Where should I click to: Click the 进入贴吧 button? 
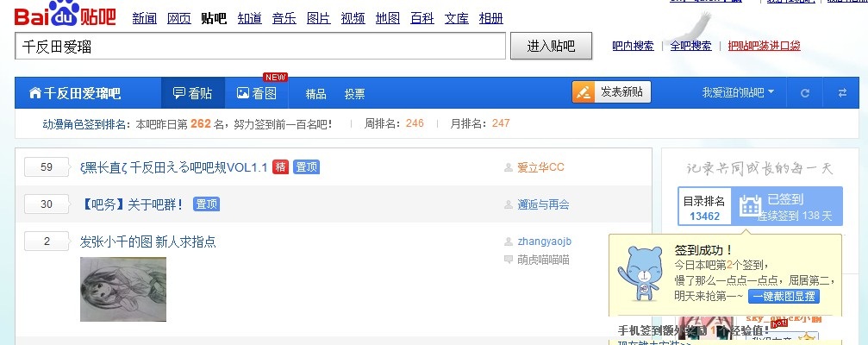pos(551,46)
